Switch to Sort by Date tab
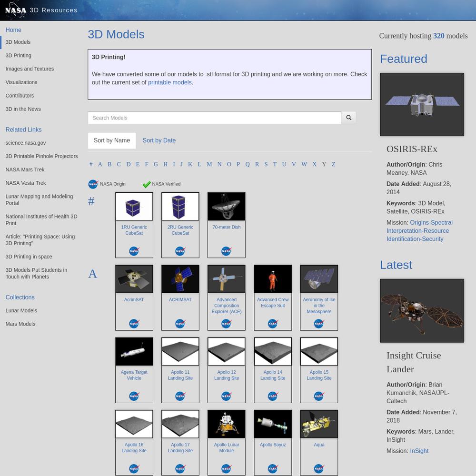 tap(159, 140)
